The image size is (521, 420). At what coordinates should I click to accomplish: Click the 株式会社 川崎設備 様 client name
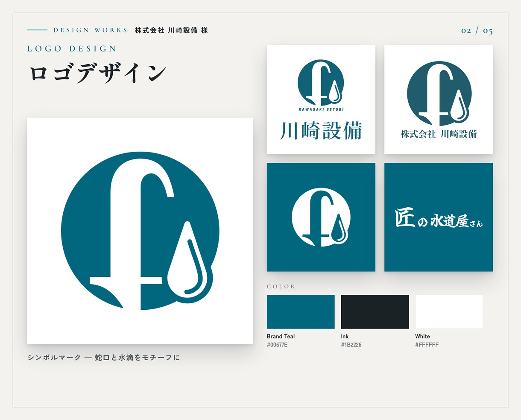(171, 30)
